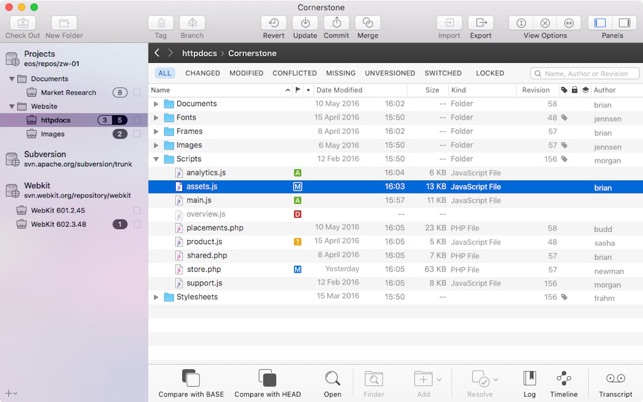The height and width of the screenshot is (402, 643).
Task: Select the analytics.js file row
Action: (x=395, y=173)
